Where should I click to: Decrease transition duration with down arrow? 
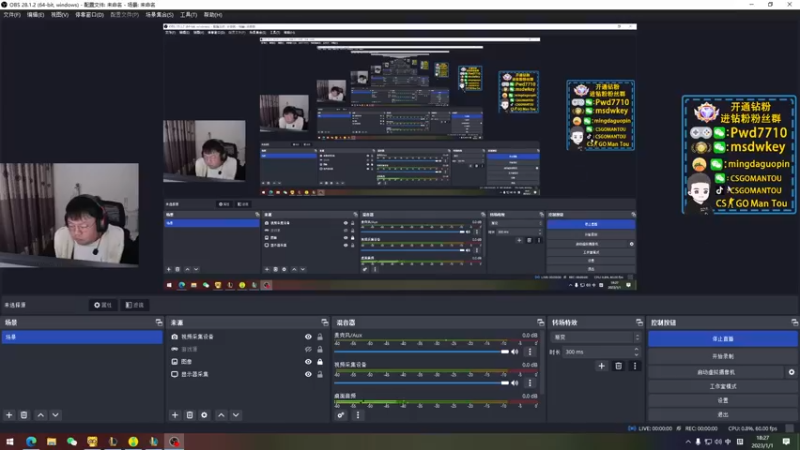click(636, 354)
